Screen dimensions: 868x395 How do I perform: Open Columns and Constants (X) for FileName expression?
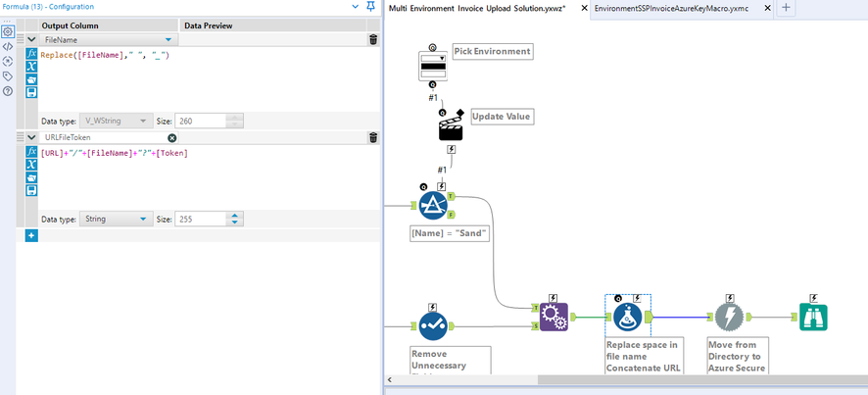tap(31, 67)
